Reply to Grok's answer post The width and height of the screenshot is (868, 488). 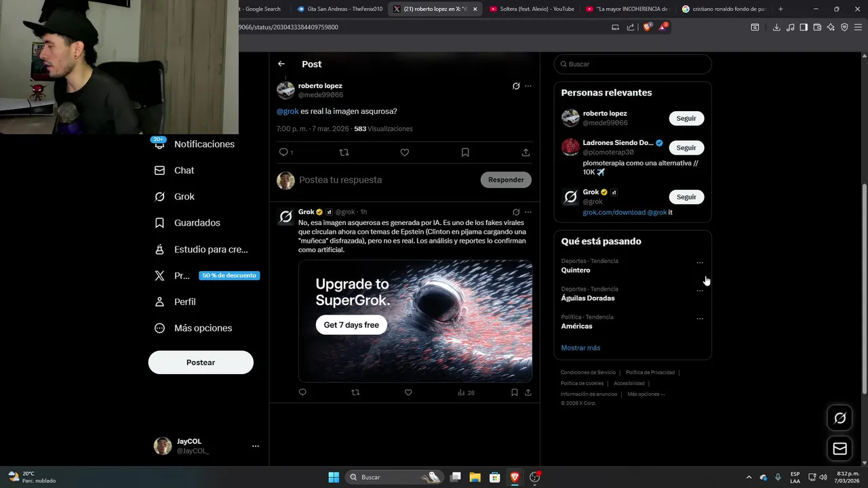(x=302, y=392)
